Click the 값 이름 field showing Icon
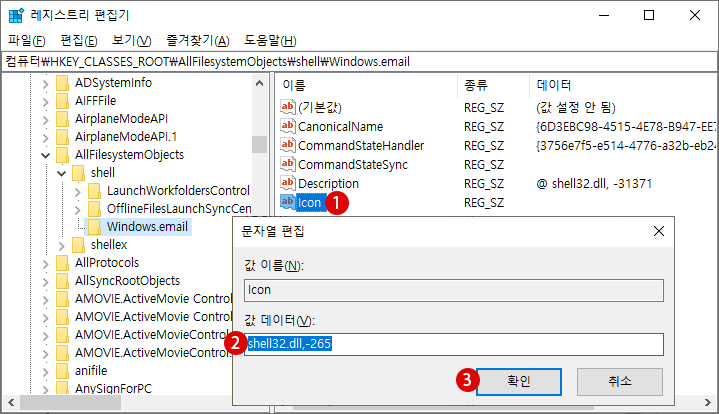The height and width of the screenshot is (414, 719). [x=454, y=290]
